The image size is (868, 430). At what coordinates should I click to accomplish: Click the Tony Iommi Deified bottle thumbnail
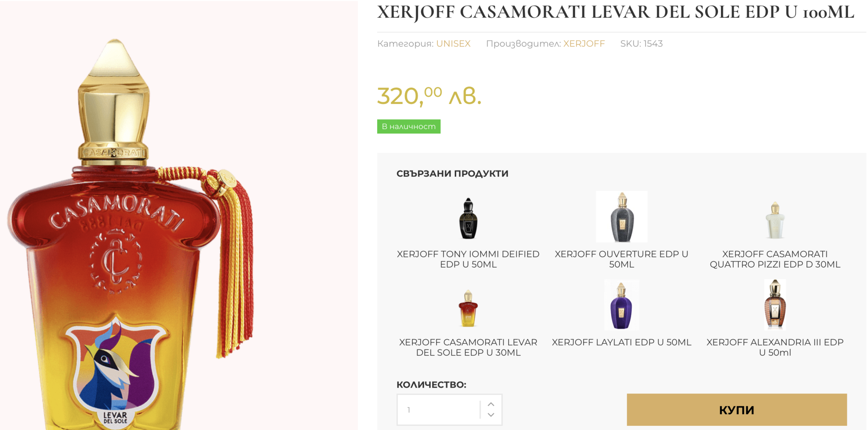click(x=468, y=218)
